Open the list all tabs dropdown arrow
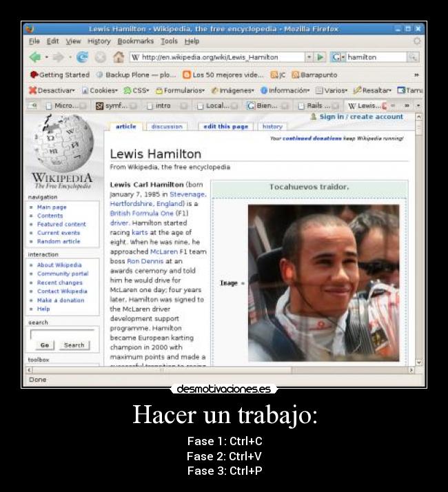448x492 pixels. pos(418,105)
